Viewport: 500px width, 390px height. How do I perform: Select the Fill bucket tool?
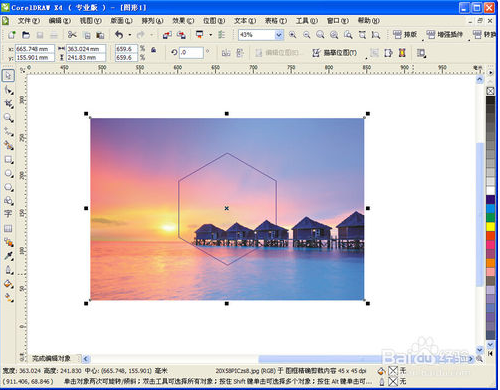[x=8, y=284]
